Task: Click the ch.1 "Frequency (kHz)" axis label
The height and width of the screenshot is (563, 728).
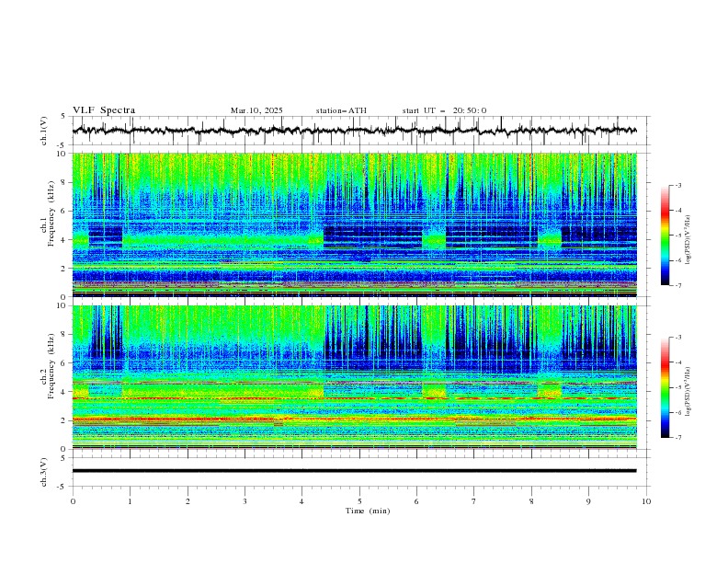Action: (51, 213)
